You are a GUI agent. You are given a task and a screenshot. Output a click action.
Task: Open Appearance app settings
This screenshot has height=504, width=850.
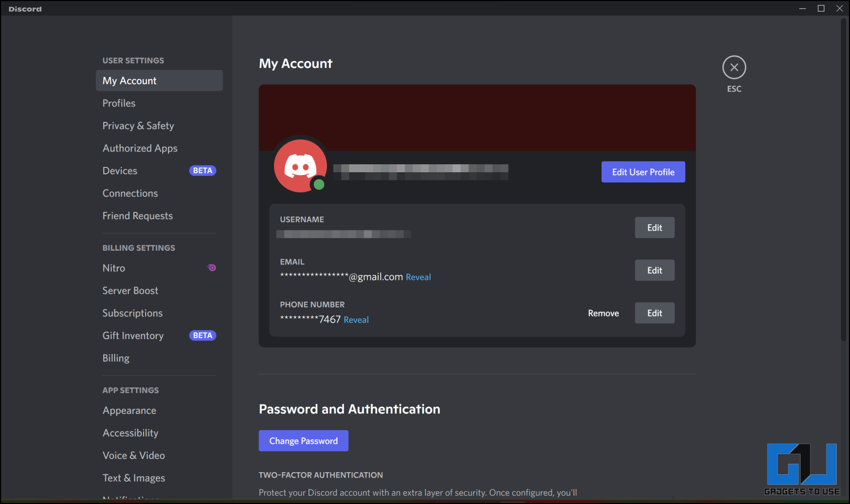tap(159, 411)
